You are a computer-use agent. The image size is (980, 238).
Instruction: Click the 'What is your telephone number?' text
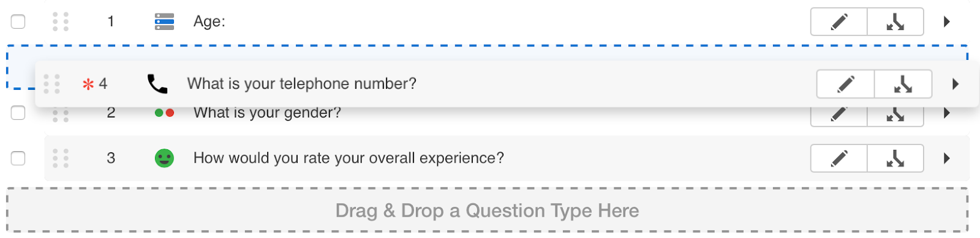pos(301,84)
